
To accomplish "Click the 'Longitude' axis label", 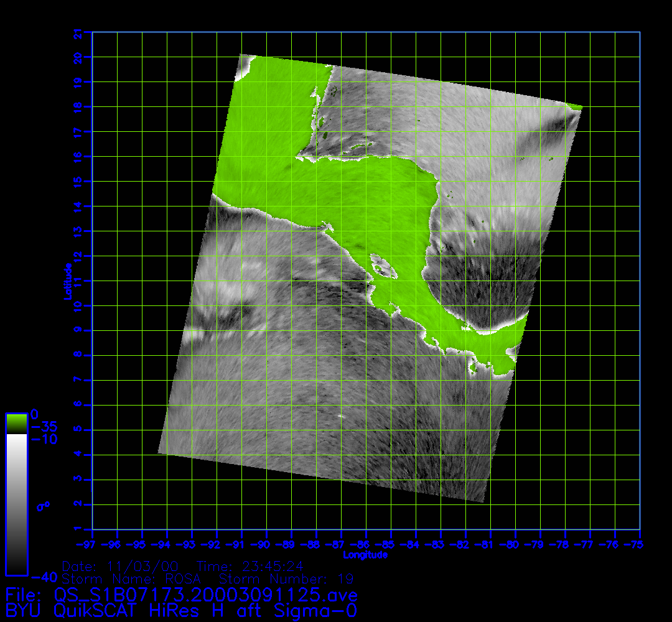I will pyautogui.click(x=366, y=555).
